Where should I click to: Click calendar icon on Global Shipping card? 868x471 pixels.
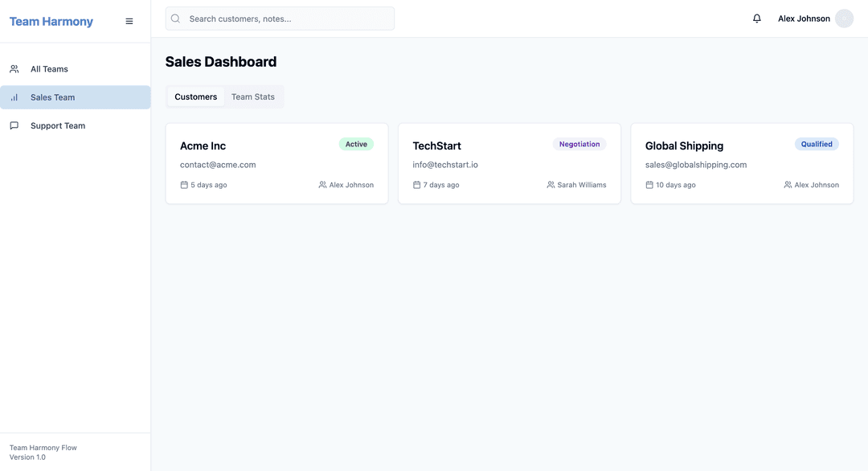(x=649, y=185)
